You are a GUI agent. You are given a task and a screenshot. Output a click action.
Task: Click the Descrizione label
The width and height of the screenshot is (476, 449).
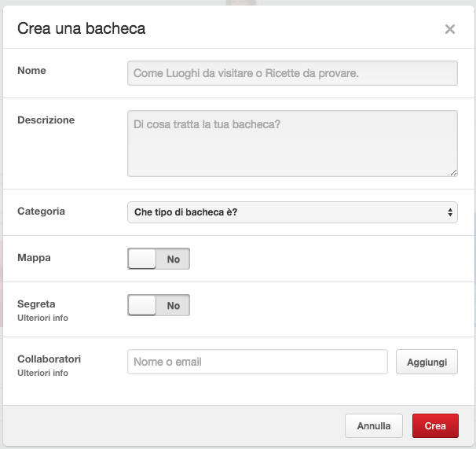click(x=46, y=120)
